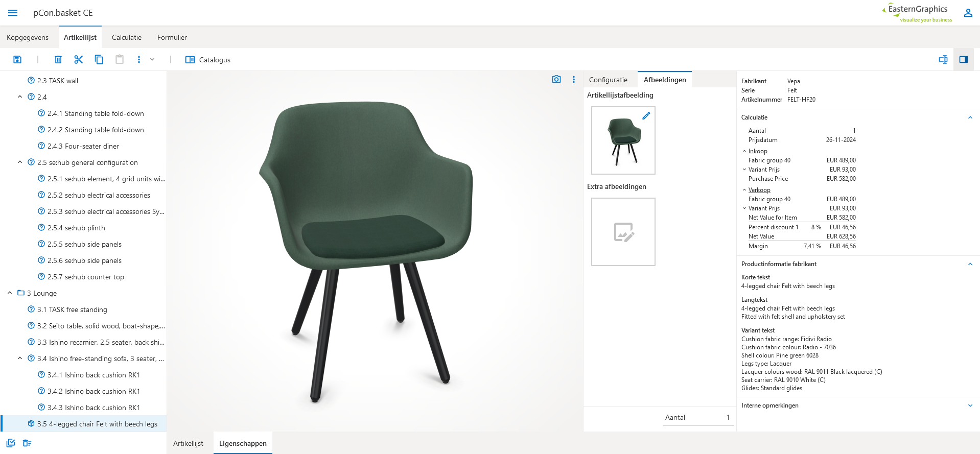Screen dimensions: 980x454
Task: Edit the Aantal quantity field
Action: (x=698, y=418)
